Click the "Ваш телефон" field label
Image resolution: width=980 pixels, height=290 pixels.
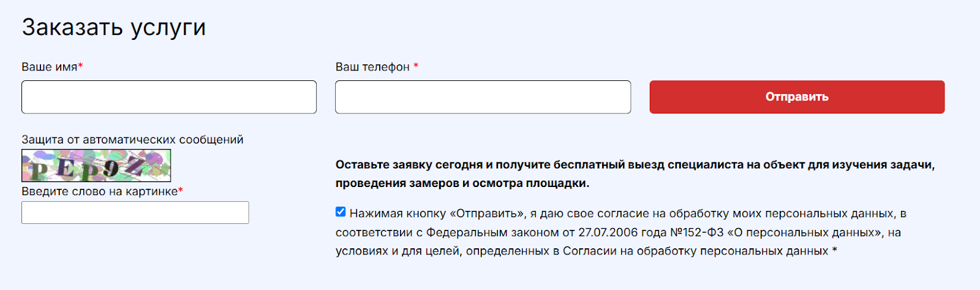[372, 67]
